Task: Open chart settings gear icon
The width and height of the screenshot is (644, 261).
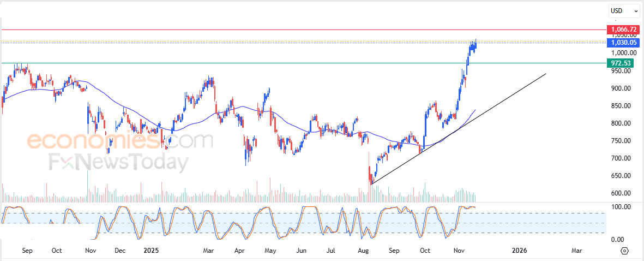Action: point(625,251)
